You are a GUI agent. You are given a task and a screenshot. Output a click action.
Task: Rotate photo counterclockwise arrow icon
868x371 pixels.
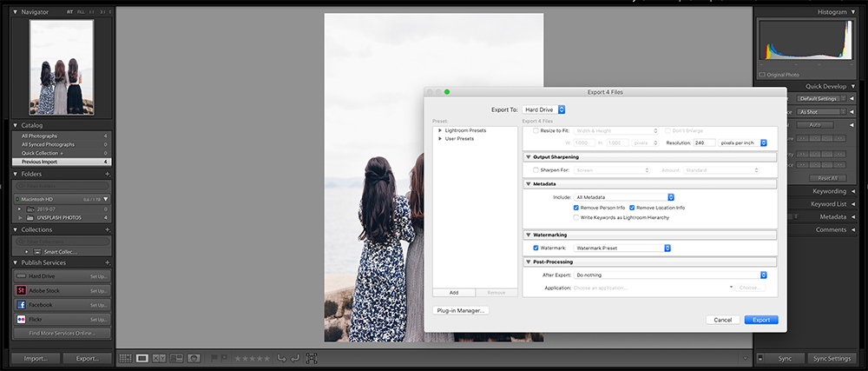click(x=282, y=358)
